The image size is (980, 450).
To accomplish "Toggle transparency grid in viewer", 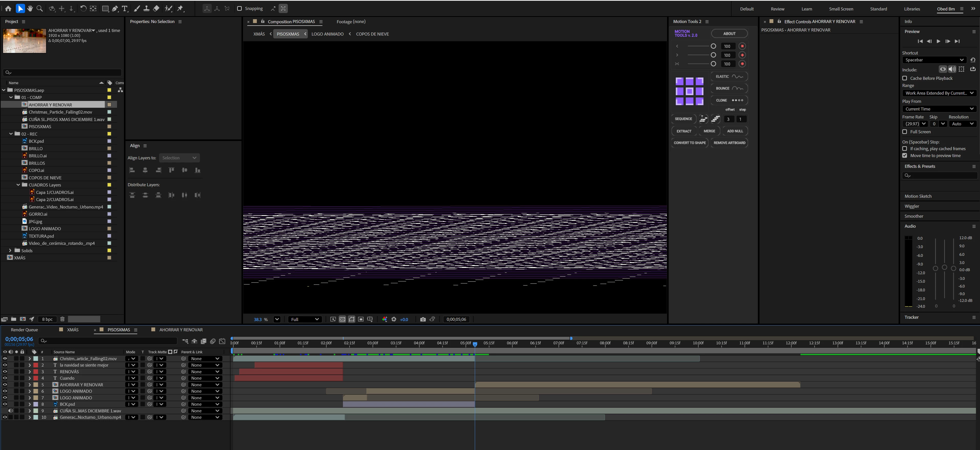I will pos(342,319).
